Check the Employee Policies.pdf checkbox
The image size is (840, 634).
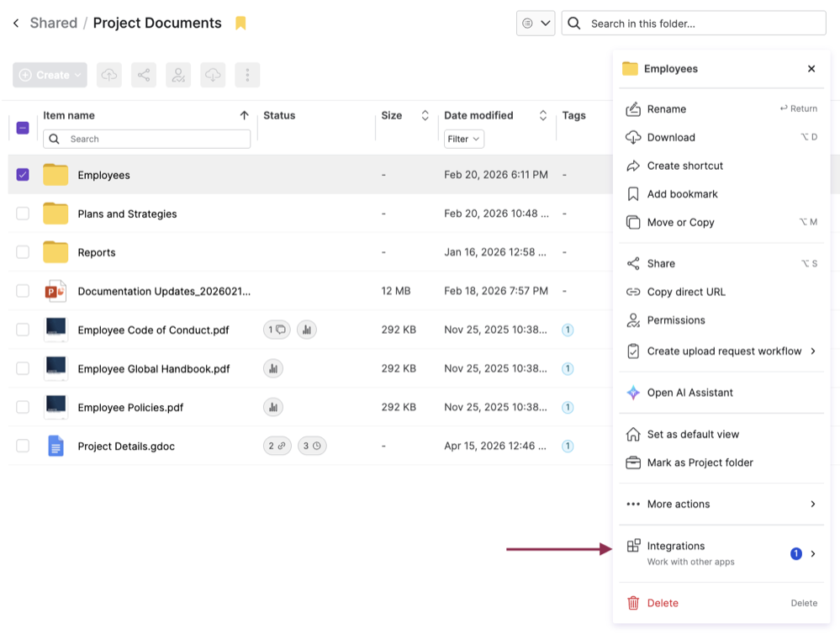click(x=23, y=407)
